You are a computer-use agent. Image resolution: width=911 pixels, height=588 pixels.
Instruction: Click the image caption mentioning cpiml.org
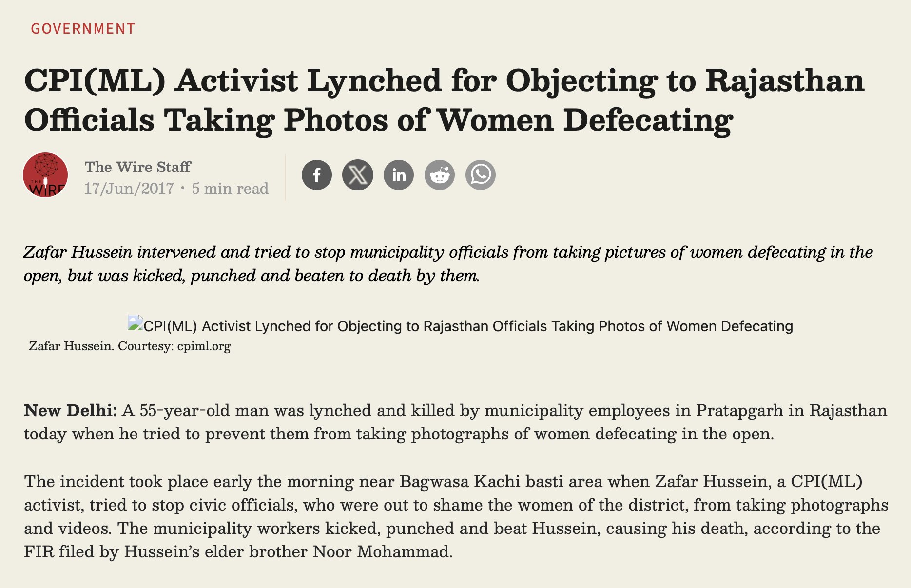pyautogui.click(x=130, y=346)
